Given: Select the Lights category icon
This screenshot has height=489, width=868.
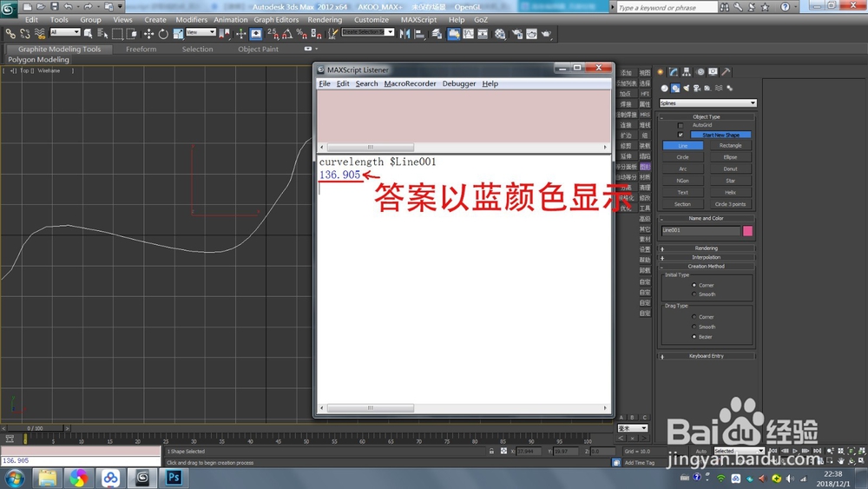Looking at the screenshot, I should [x=687, y=88].
